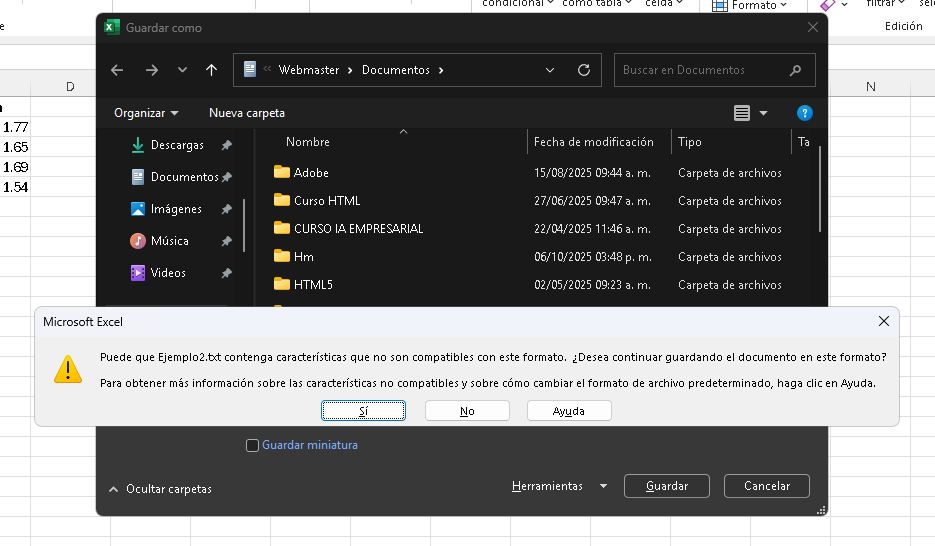The width and height of the screenshot is (935, 546).
Task: Click cell with value 1.77 in Excel
Action: tap(16, 127)
